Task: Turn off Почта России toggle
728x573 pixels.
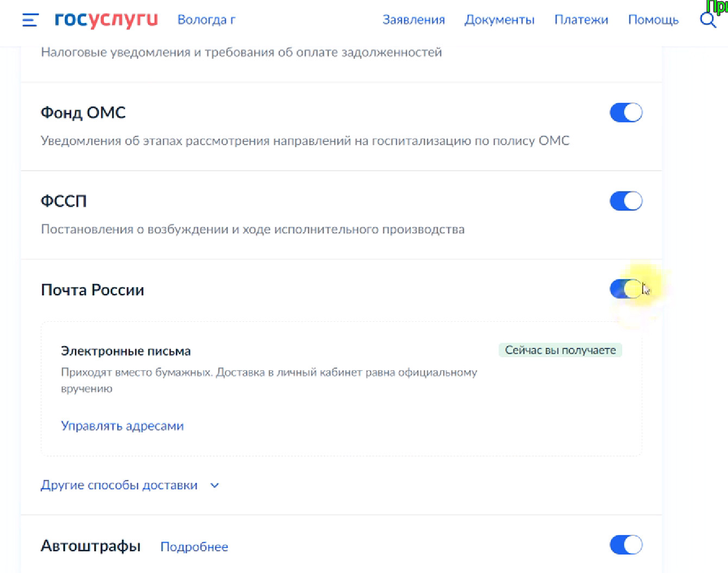Action: [626, 289]
